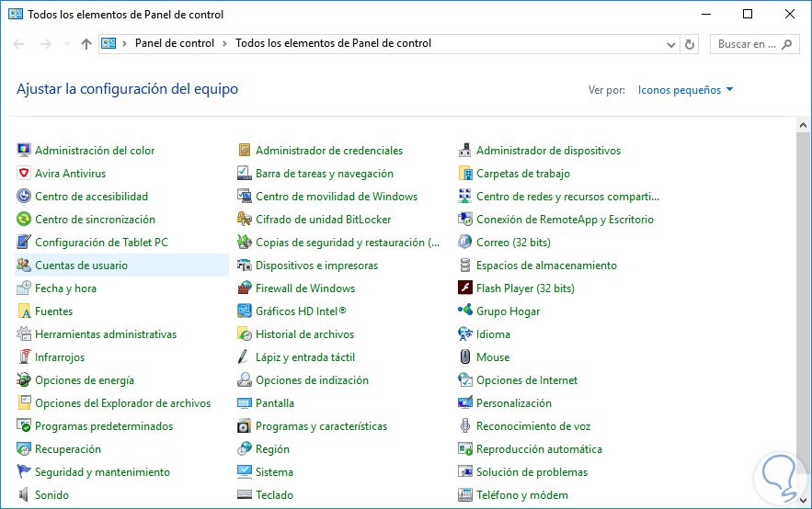Open Carpetas de trabajo
The width and height of the screenshot is (812, 509).
(523, 174)
